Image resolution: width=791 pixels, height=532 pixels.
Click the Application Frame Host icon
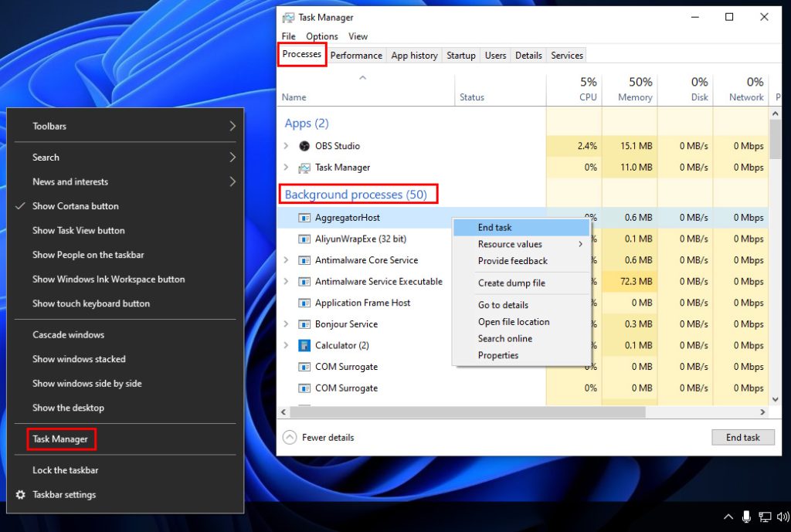click(304, 303)
